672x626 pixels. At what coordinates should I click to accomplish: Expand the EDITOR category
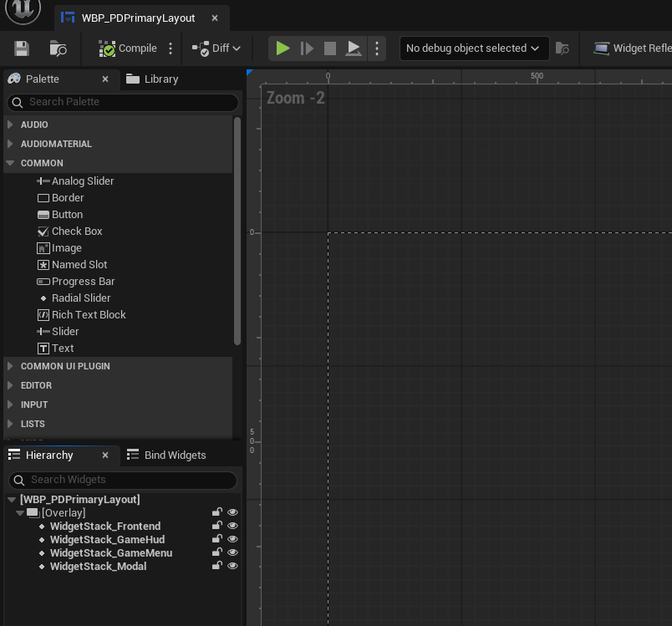coord(10,385)
